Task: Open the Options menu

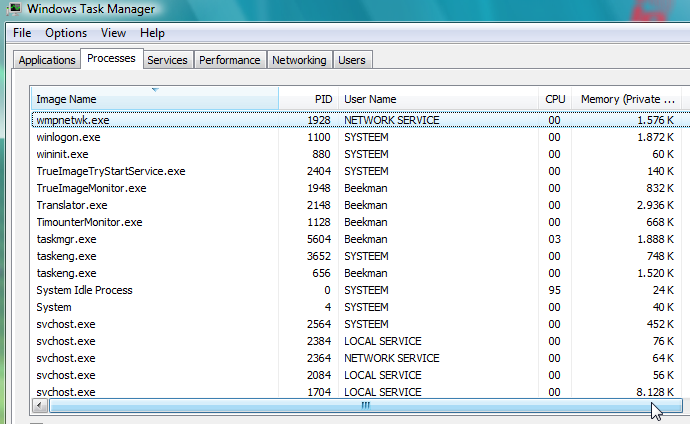Action: [66, 33]
